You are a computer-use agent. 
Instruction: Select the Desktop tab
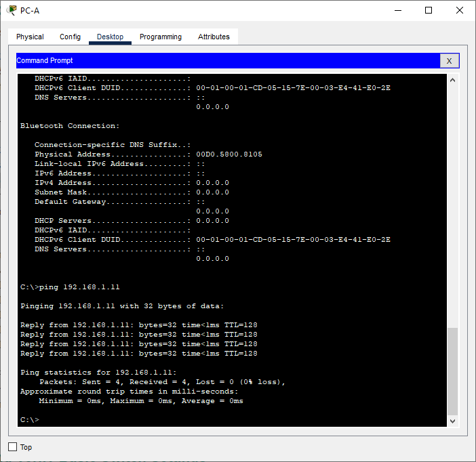click(x=110, y=37)
